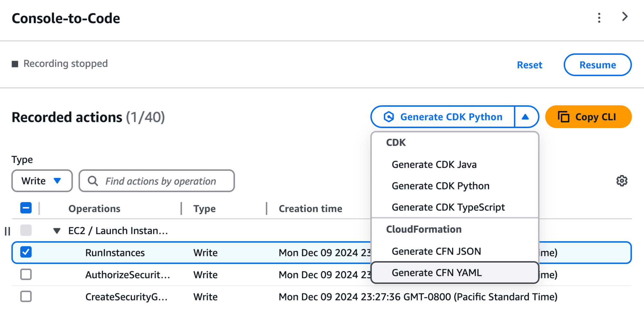Sort by the Type column header
The image size is (644, 333).
coord(204,209)
